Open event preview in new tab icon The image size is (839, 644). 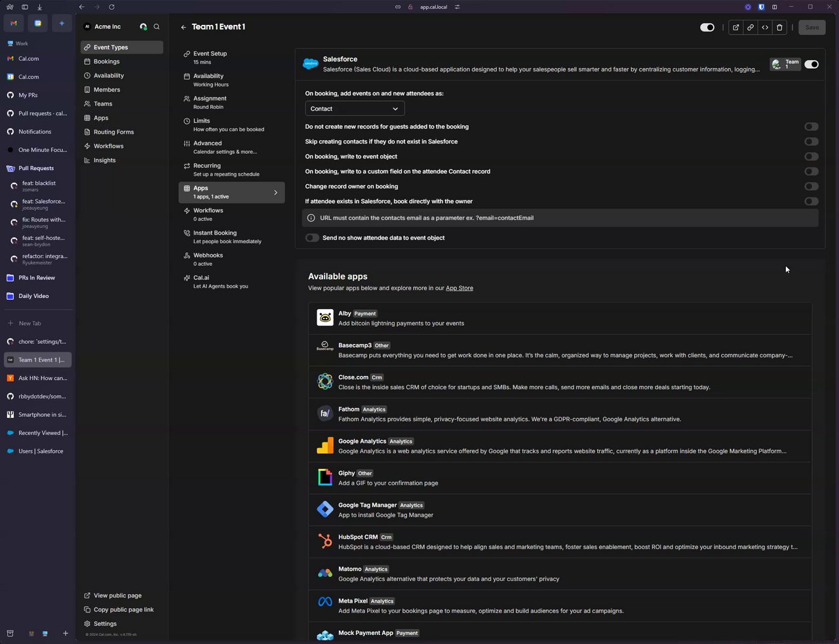click(x=735, y=28)
